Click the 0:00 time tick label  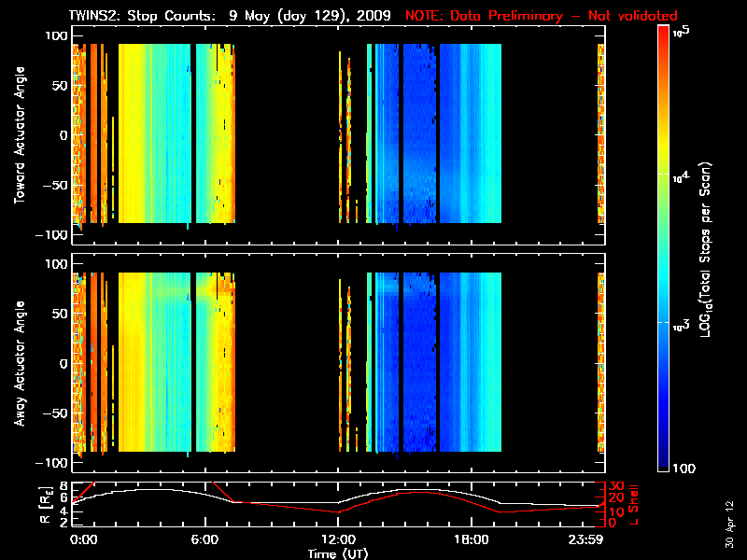pos(84,539)
